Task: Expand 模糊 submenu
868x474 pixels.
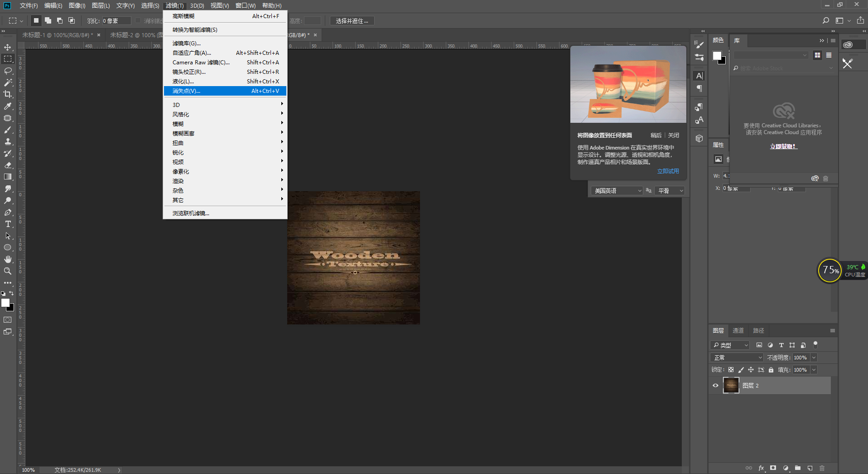Action: click(225, 124)
